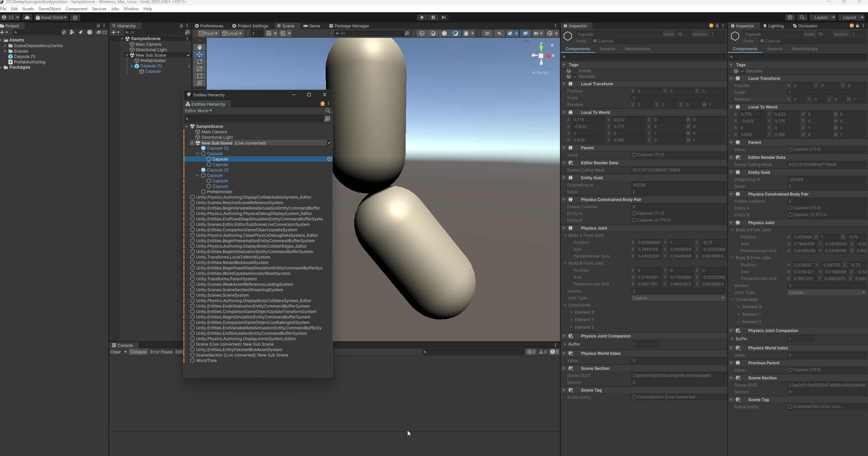The width and height of the screenshot is (868, 456).
Task: Toggle the 2D view mode in Scene view
Action: (x=487, y=33)
